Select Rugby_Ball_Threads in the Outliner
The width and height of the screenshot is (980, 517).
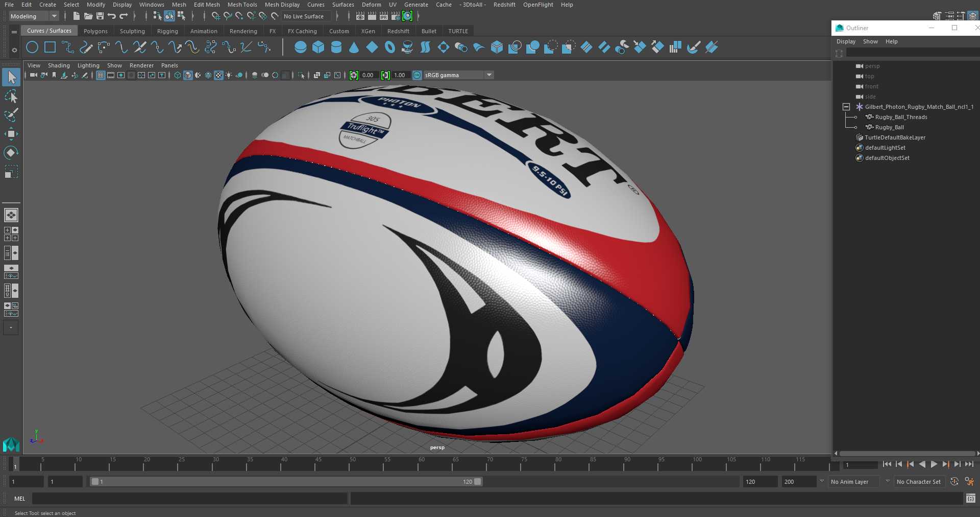[901, 117]
